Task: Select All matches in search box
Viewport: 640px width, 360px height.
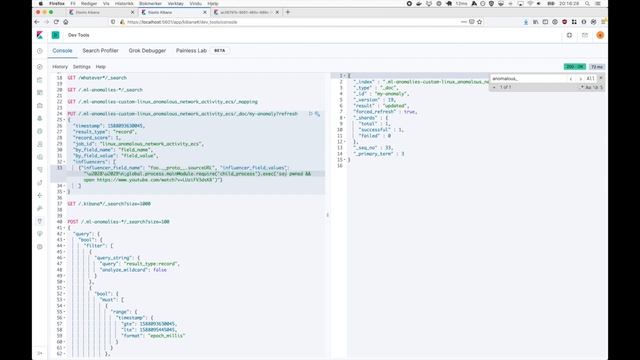Action: (x=590, y=78)
